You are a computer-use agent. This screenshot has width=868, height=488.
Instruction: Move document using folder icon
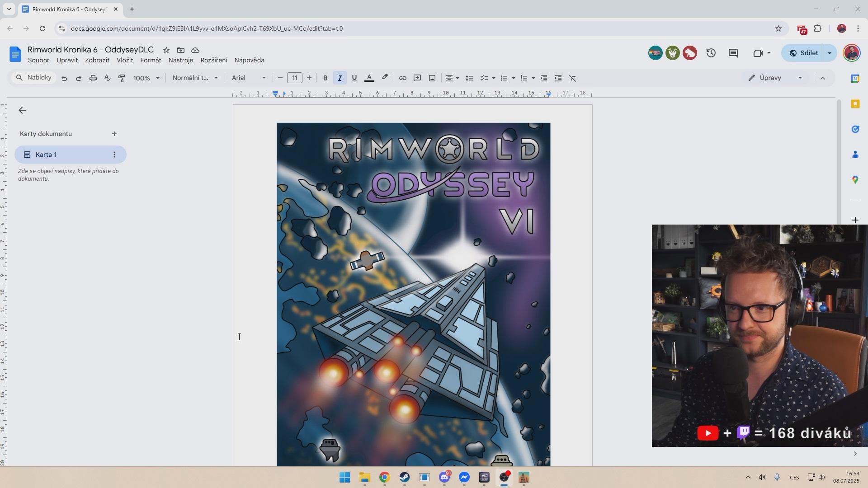coord(181,50)
